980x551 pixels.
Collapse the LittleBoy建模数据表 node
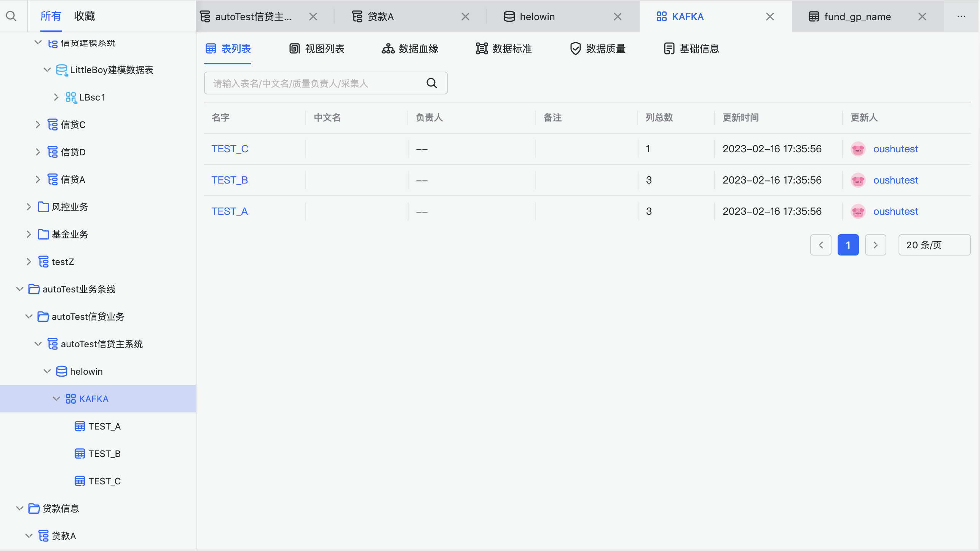point(47,70)
